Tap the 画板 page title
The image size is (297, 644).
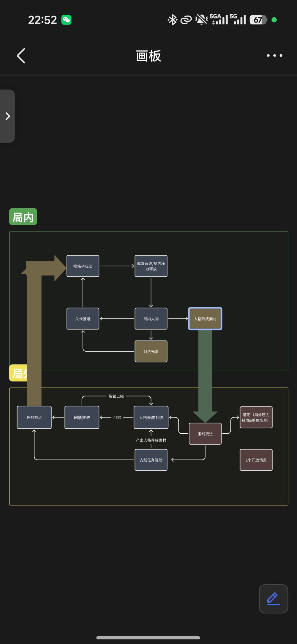tap(148, 56)
